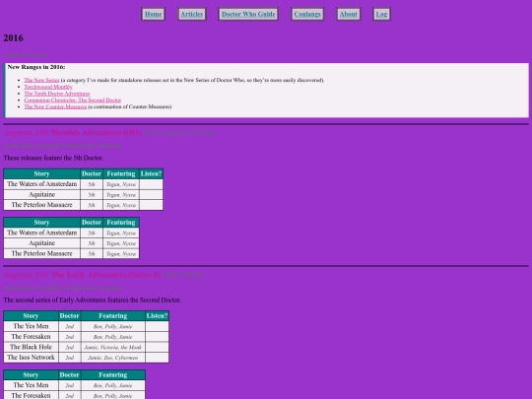Click The Waters of Amsterdam in the Listen? table

pos(42,184)
